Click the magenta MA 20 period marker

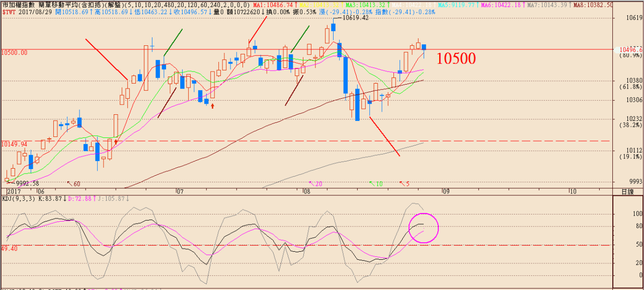tap(315, 184)
